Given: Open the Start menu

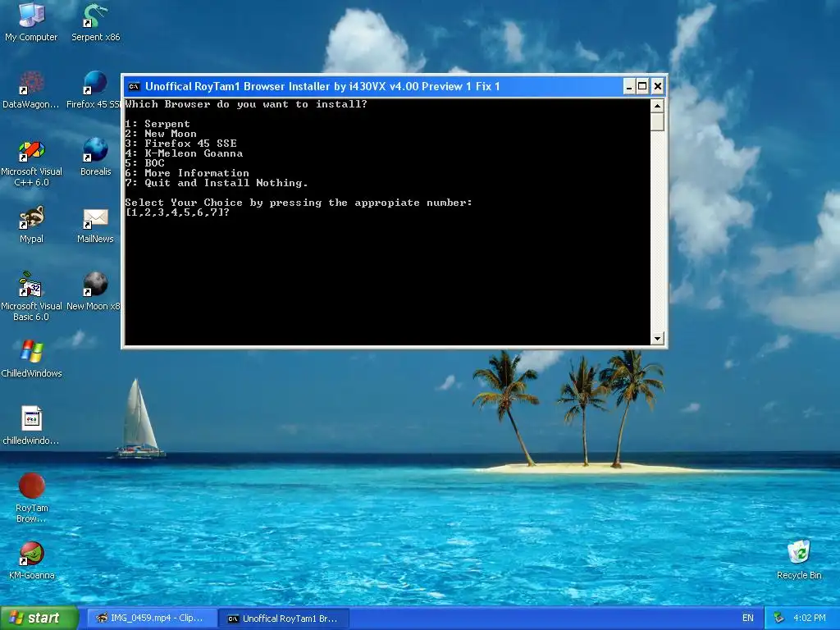Looking at the screenshot, I should (x=39, y=618).
